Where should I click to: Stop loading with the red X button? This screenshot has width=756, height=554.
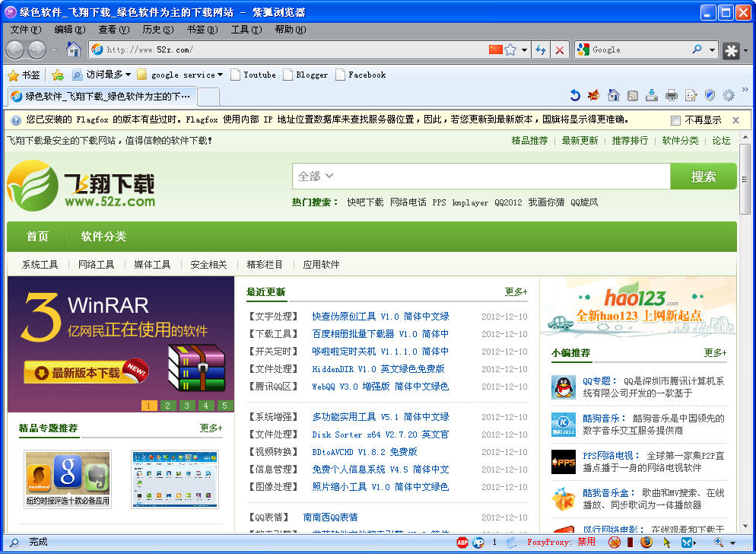click(x=560, y=49)
